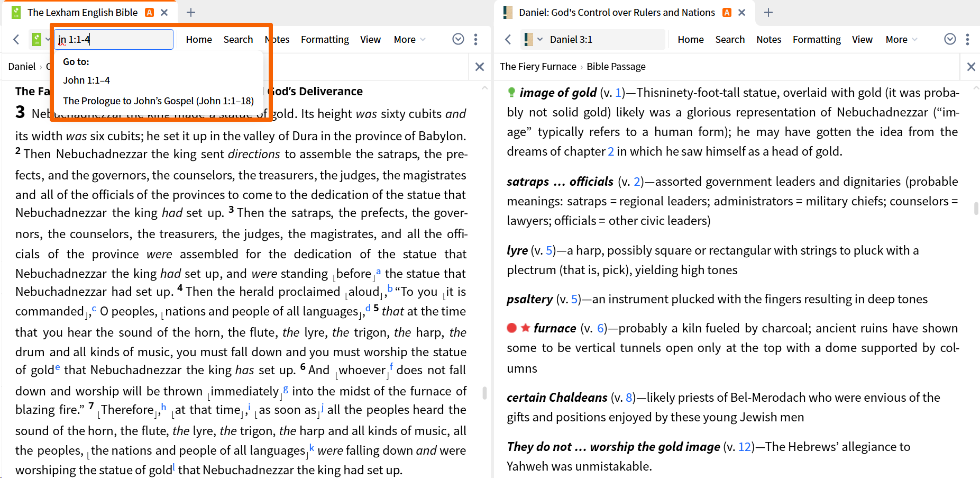Click the green lightbulb icon beside "image of gold"

click(511, 92)
